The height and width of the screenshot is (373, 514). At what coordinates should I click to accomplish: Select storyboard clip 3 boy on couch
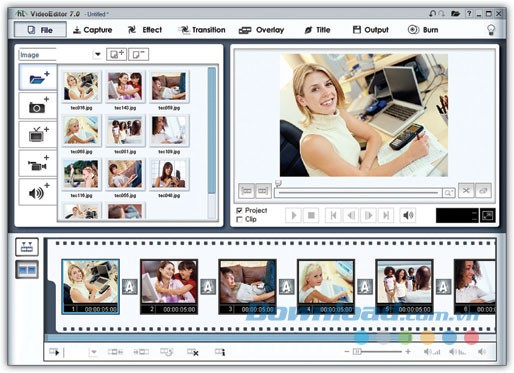tap(247, 287)
